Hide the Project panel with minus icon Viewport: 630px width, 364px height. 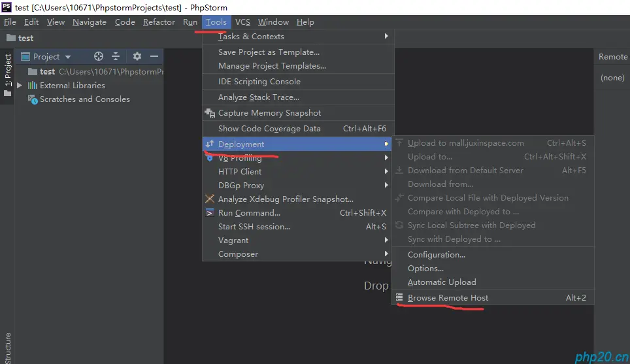pos(154,56)
